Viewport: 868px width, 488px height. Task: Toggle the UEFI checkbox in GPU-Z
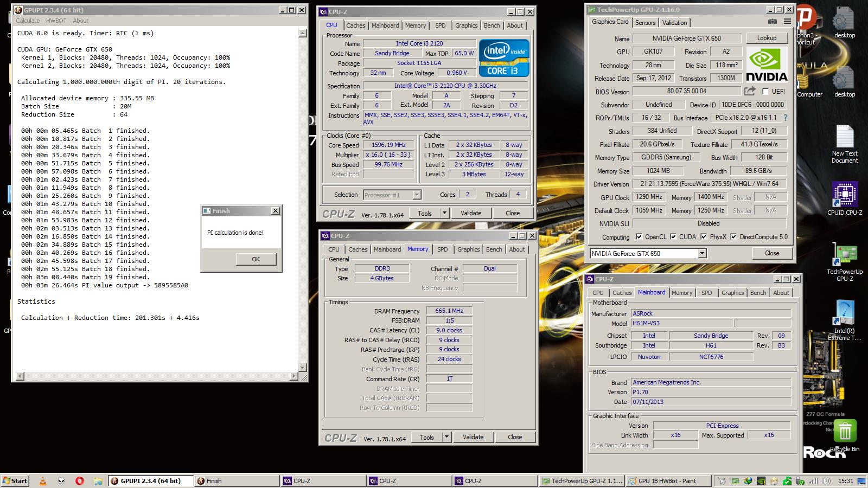[765, 92]
